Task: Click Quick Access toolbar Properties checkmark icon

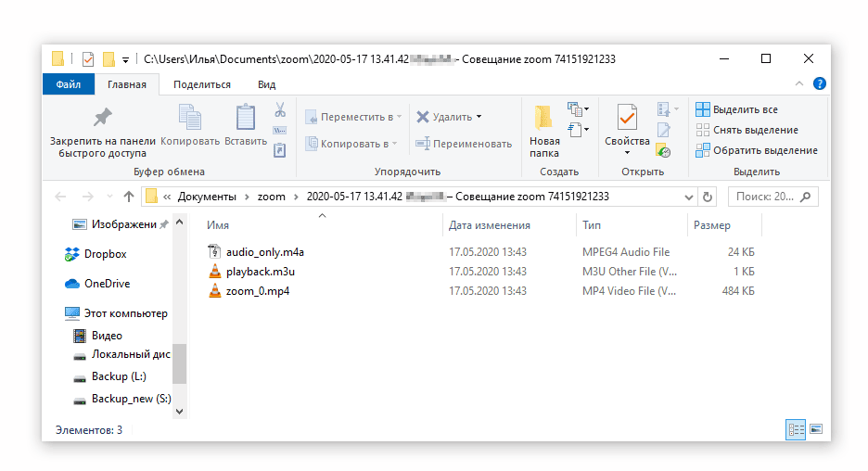Action: click(88, 58)
